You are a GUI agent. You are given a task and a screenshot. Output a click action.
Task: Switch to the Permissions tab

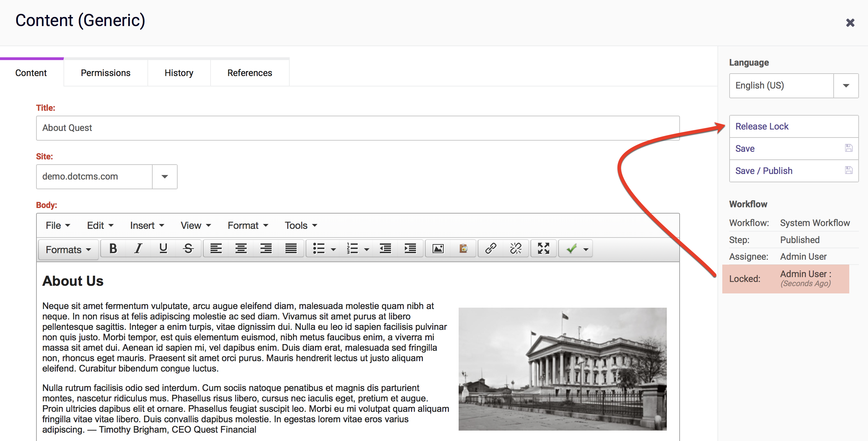pyautogui.click(x=105, y=73)
